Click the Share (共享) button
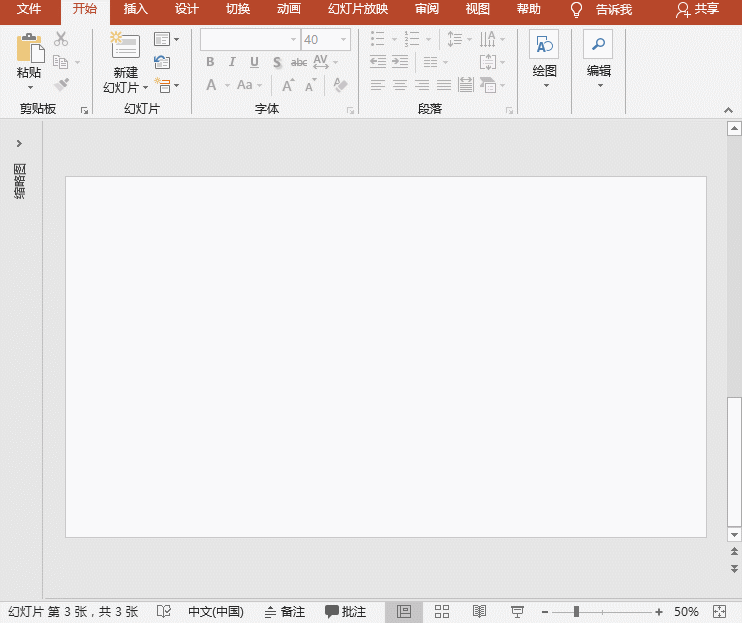The height and width of the screenshot is (623, 742). pos(697,9)
